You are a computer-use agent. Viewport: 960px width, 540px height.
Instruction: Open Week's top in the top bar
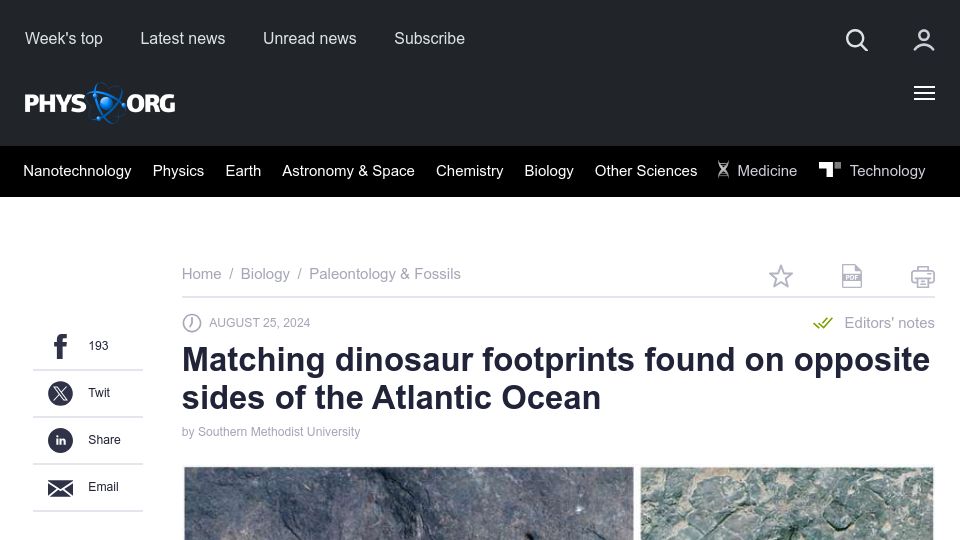coord(64,39)
